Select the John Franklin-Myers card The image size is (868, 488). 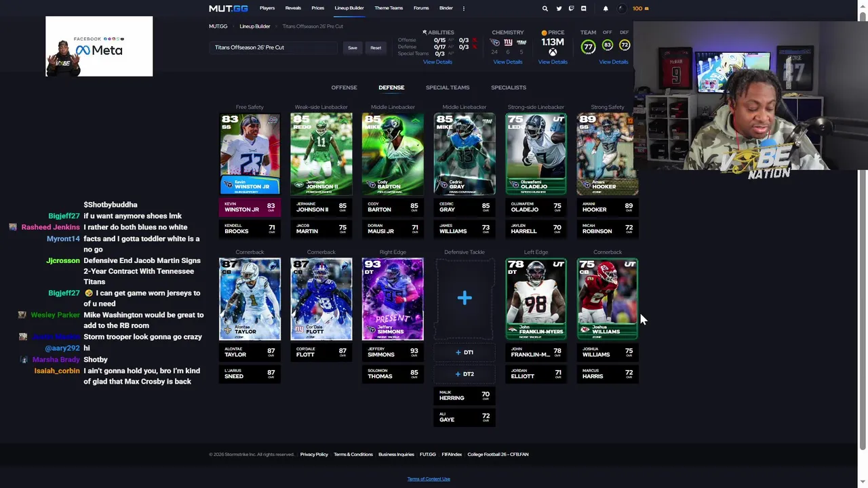click(536, 299)
